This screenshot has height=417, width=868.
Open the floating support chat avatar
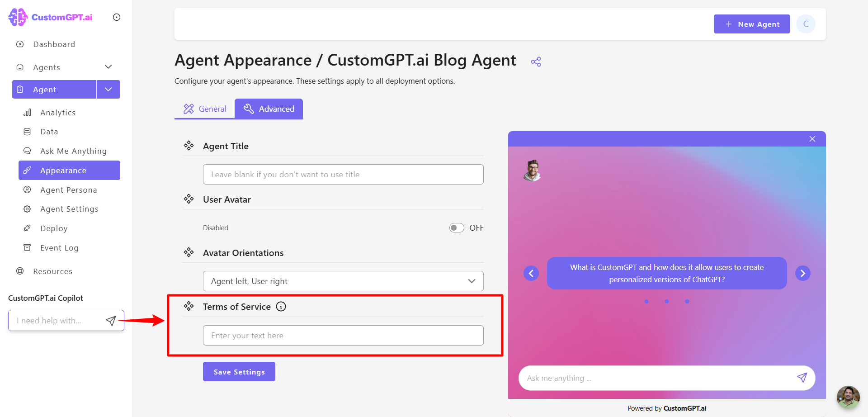(x=848, y=397)
